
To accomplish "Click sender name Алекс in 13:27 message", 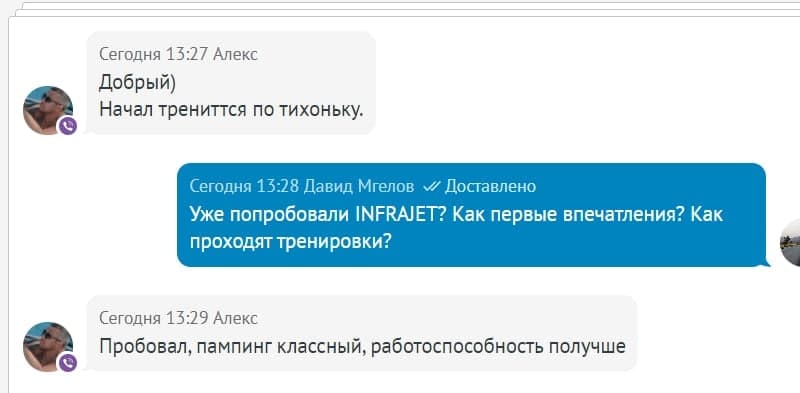I will [x=235, y=54].
